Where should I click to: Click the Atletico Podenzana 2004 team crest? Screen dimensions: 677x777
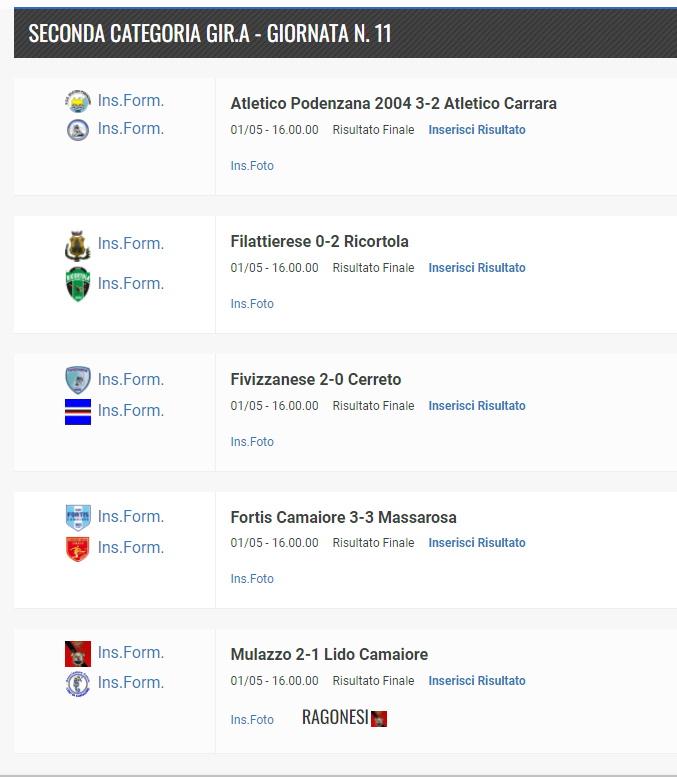pos(78,100)
